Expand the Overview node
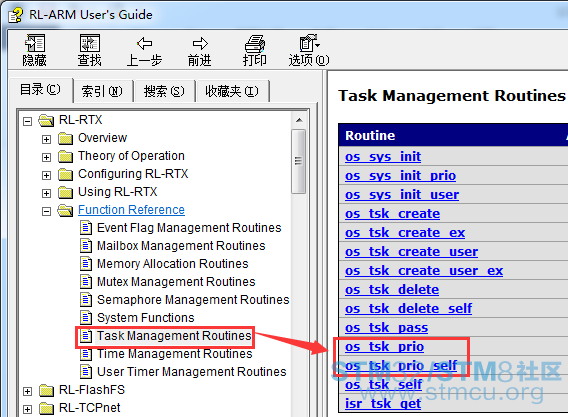 pos(46,139)
